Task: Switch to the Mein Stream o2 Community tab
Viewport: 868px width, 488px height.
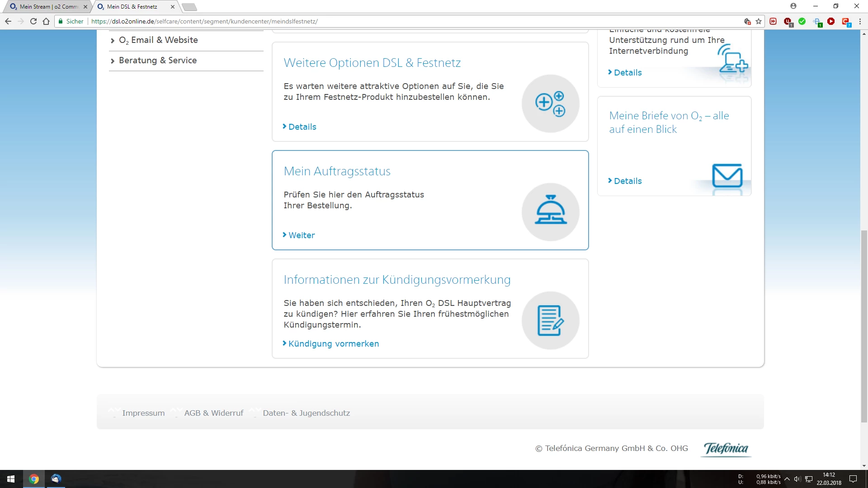Action: pos(47,7)
